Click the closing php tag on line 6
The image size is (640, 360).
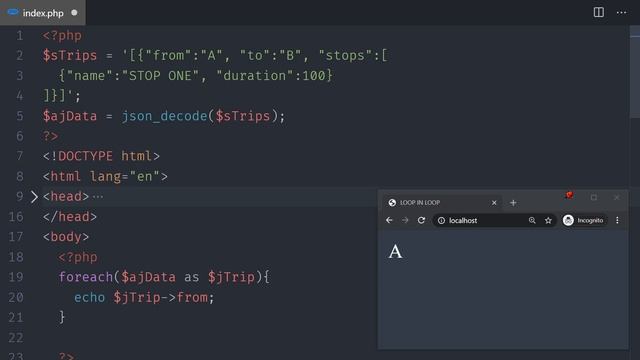tap(51, 136)
